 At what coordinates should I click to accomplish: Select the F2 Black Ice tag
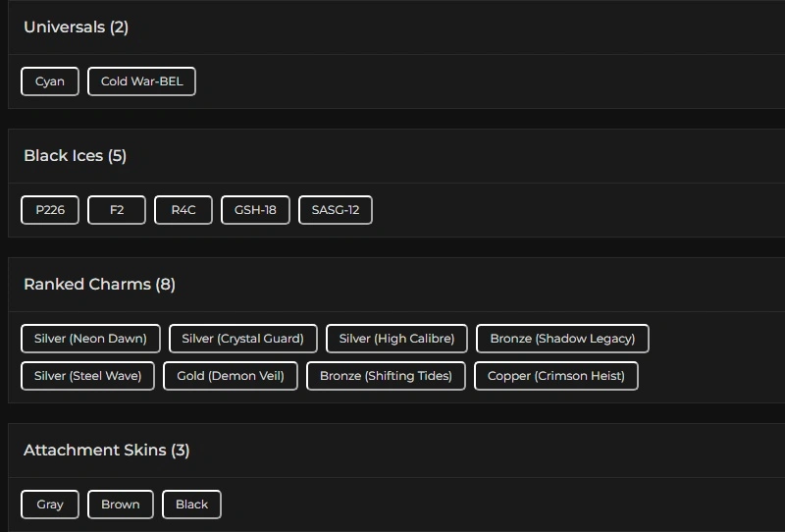[x=117, y=210]
